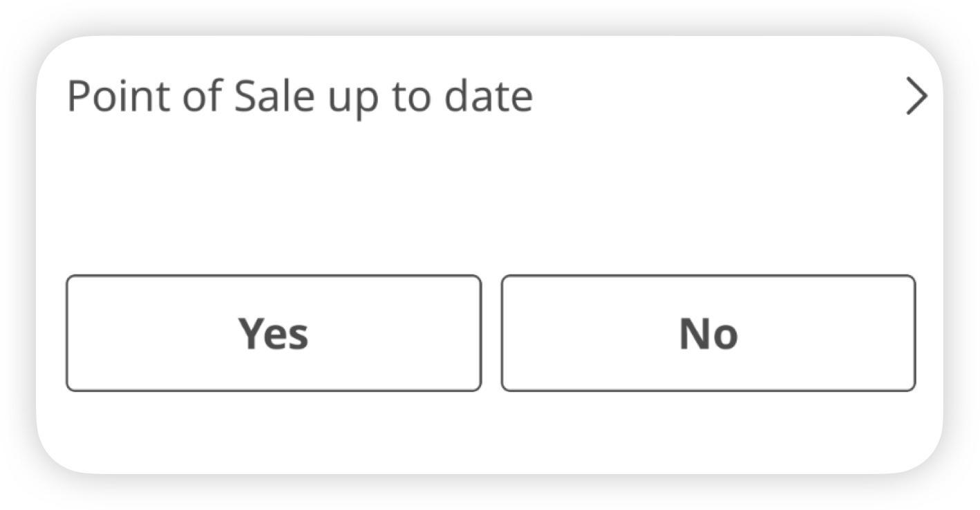Click the right chevron arrow icon
Screen dimensions: 980x510
tap(916, 97)
